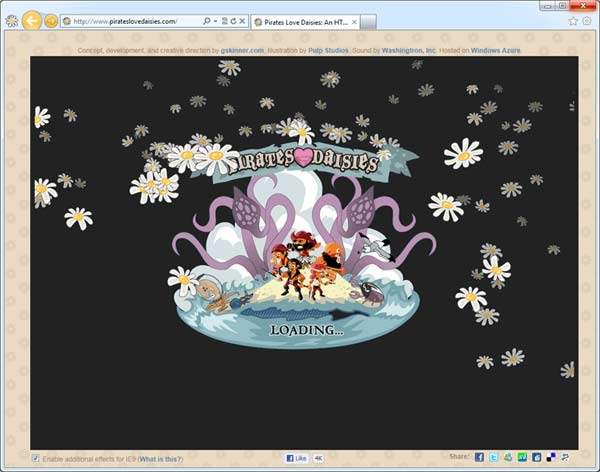Open the address bar dropdown arrow
This screenshot has width=600, height=472.
(x=215, y=21)
